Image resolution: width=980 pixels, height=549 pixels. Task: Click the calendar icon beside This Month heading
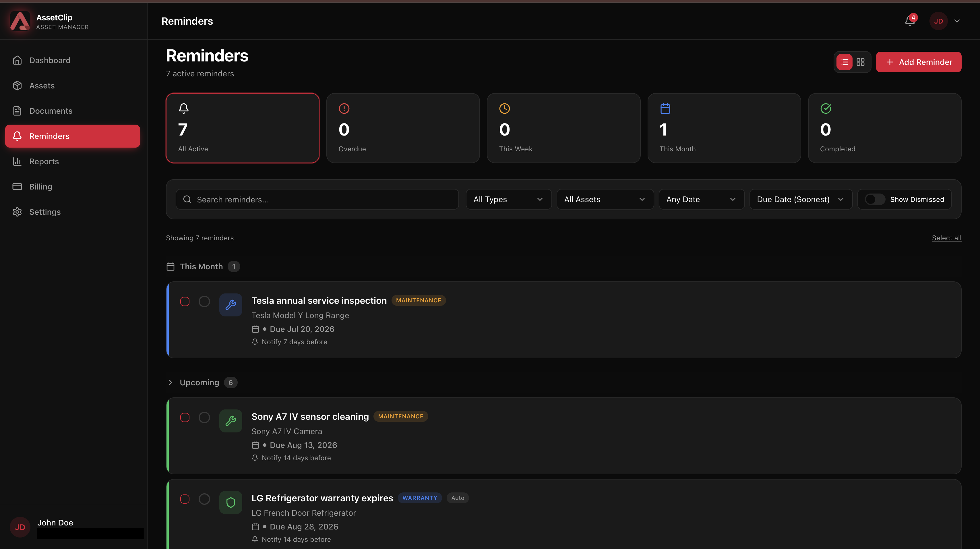coord(171,267)
